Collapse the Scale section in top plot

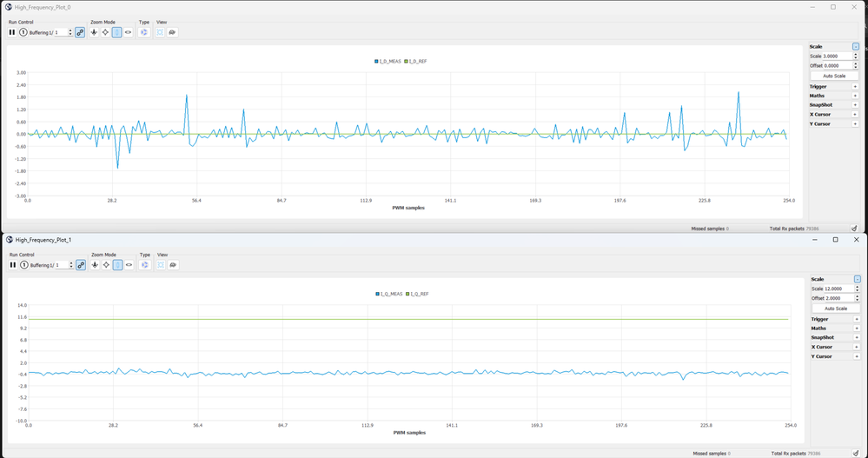pyautogui.click(x=856, y=47)
